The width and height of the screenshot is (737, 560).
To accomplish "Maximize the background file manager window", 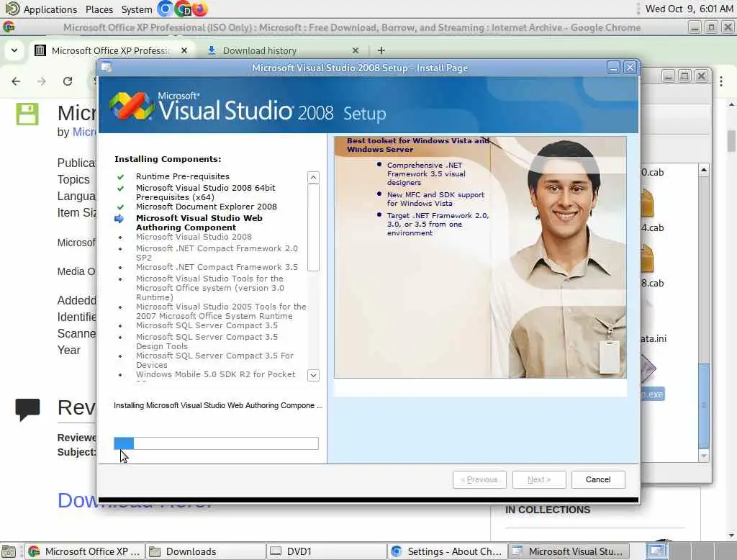I will click(x=685, y=76).
